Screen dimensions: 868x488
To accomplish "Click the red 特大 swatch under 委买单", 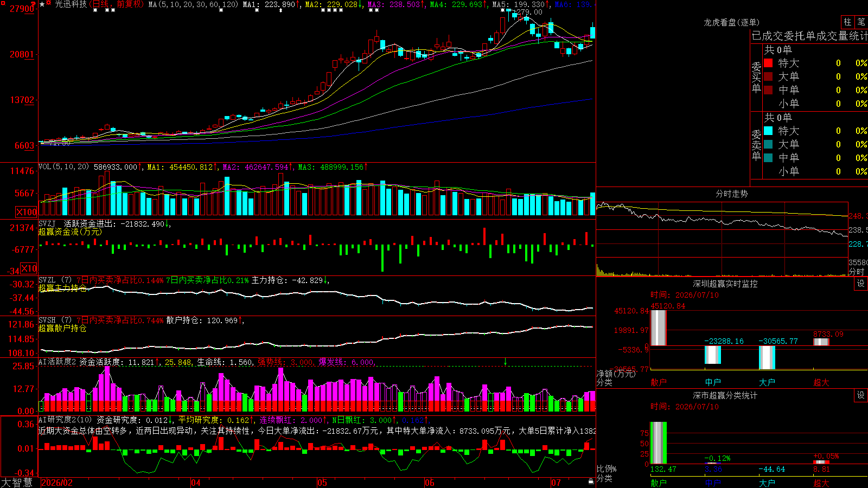I will click(x=768, y=63).
